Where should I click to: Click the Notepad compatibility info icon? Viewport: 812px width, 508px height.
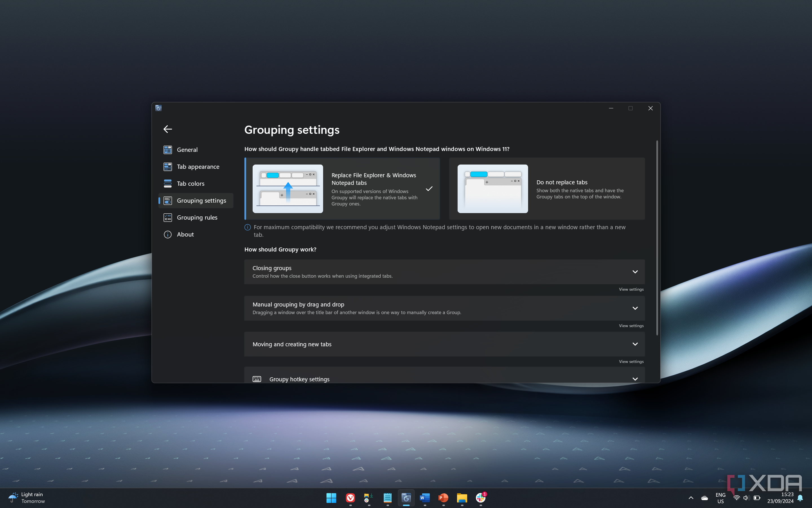tap(248, 227)
